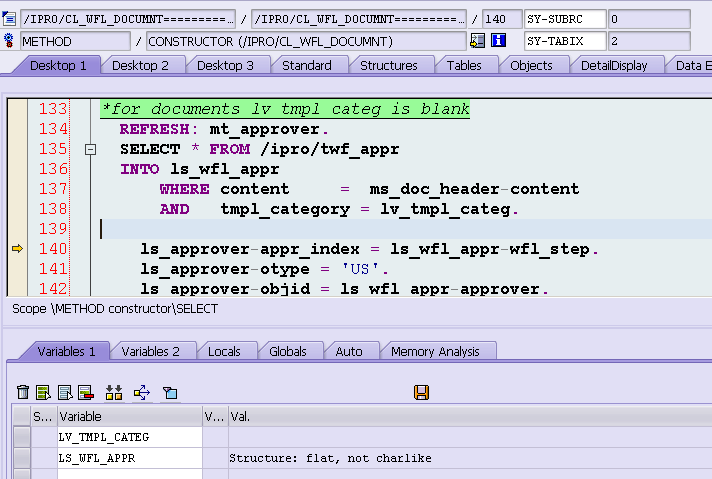Switch to the Variables 2 tab
This screenshot has width=712, height=479.
pyautogui.click(x=151, y=351)
